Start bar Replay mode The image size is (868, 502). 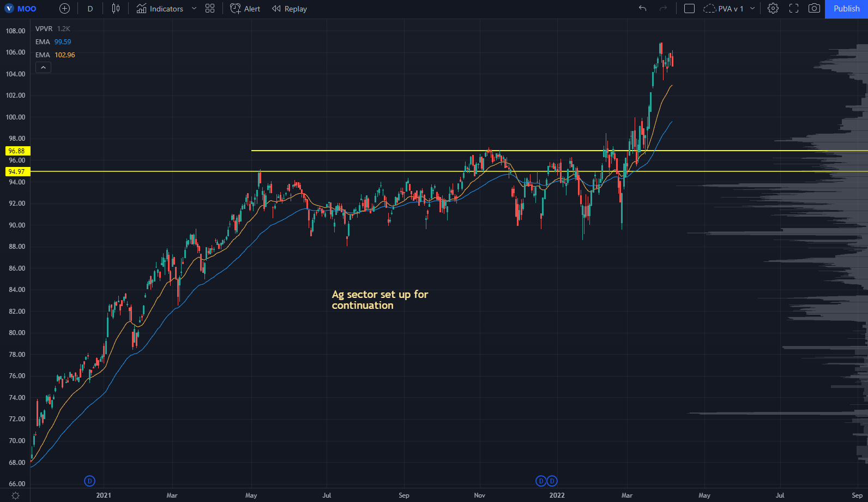click(290, 9)
